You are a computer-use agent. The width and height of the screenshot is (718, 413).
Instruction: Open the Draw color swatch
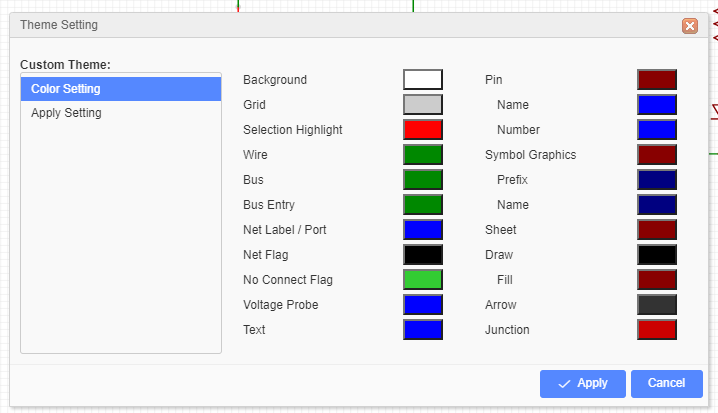click(657, 255)
